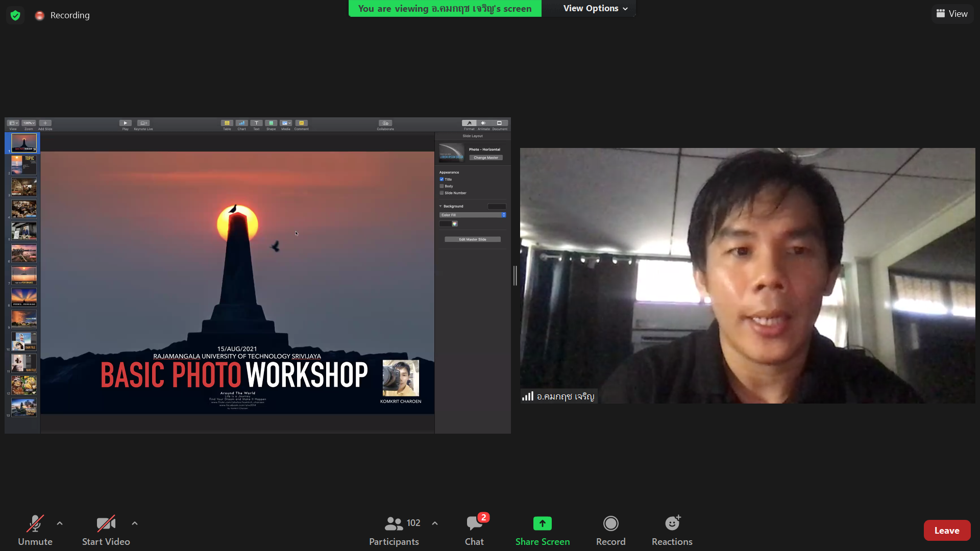Click Keynote's Add Slide icon

(x=45, y=123)
